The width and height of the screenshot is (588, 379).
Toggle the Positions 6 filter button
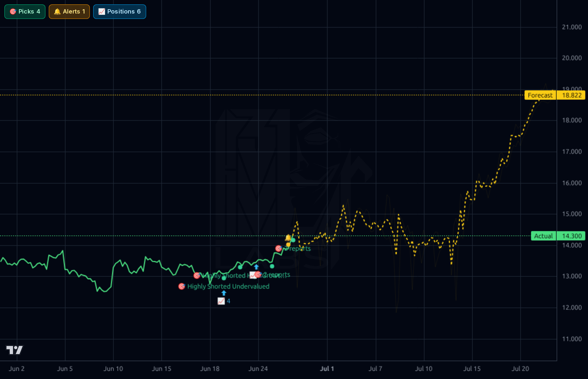point(120,12)
